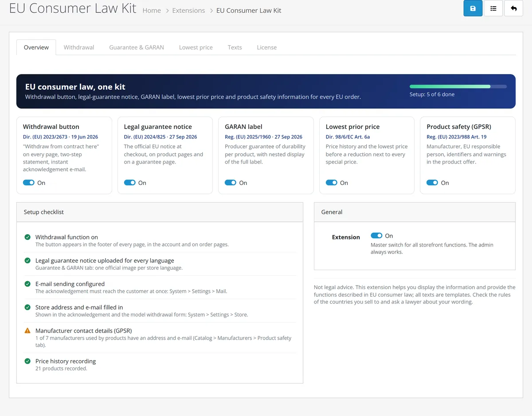Click the setup progress bar
Image resolution: width=532 pixels, height=416 pixels.
[x=458, y=86]
